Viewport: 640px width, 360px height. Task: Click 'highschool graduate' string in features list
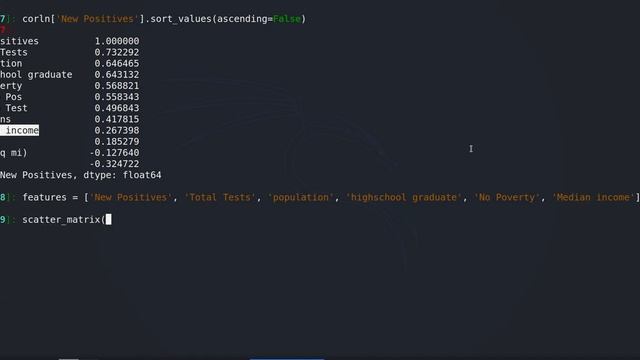404,197
